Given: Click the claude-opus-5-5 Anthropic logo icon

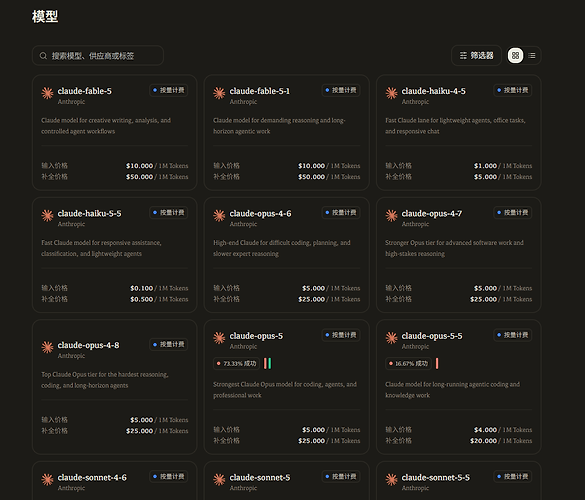Looking at the screenshot, I should pyautogui.click(x=391, y=338).
